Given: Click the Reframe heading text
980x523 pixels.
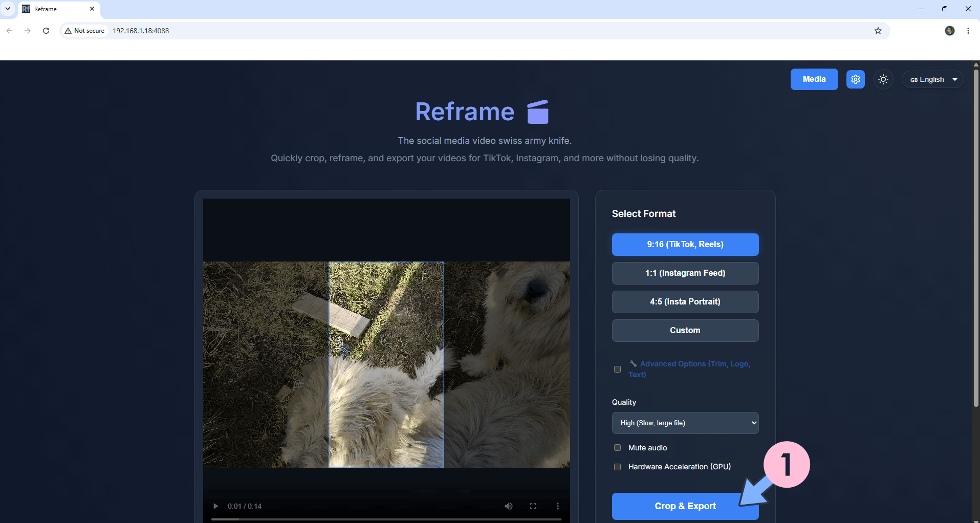Looking at the screenshot, I should [x=465, y=112].
